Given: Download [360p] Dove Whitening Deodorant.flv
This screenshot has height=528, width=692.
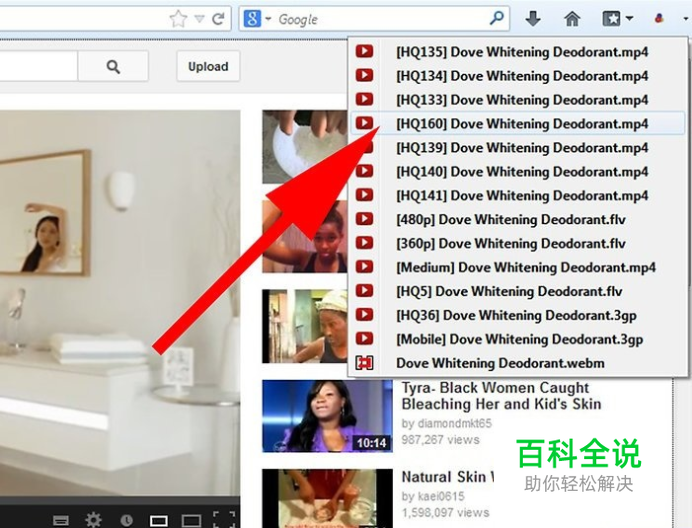Looking at the screenshot, I should [519, 243].
